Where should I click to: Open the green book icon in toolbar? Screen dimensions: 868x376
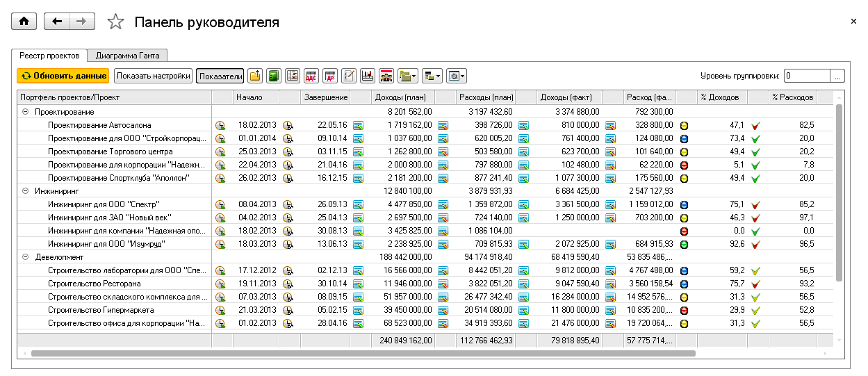coord(274,76)
